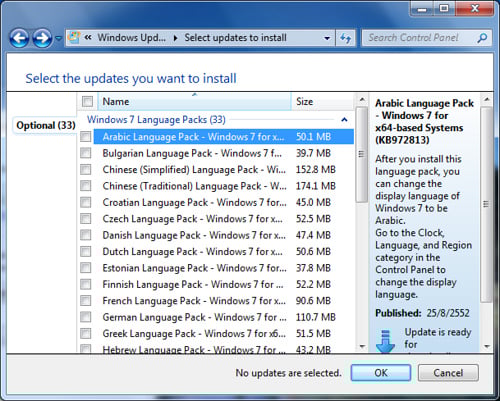The image size is (500, 401).
Task: Open the address bar history dropdown
Action: coord(327,38)
